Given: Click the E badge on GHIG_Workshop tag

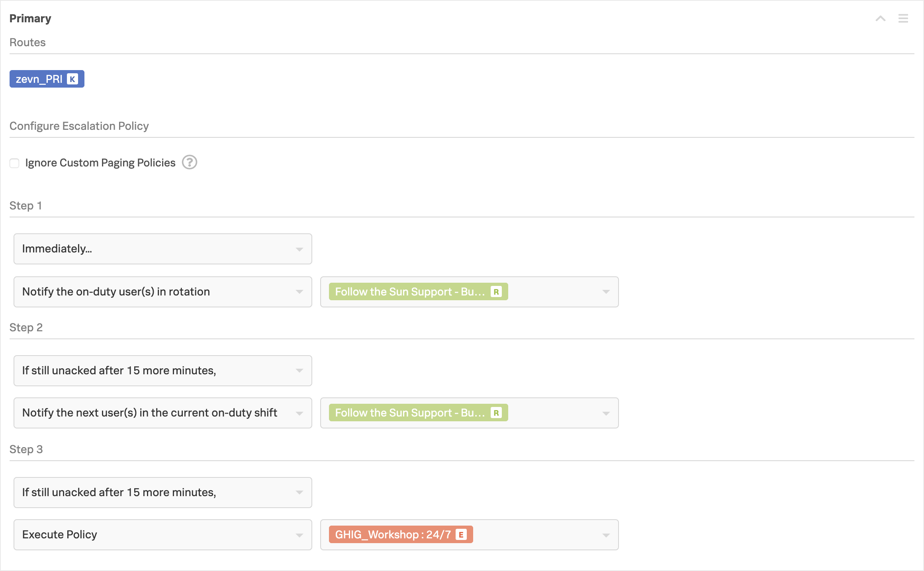Looking at the screenshot, I should click(x=461, y=535).
